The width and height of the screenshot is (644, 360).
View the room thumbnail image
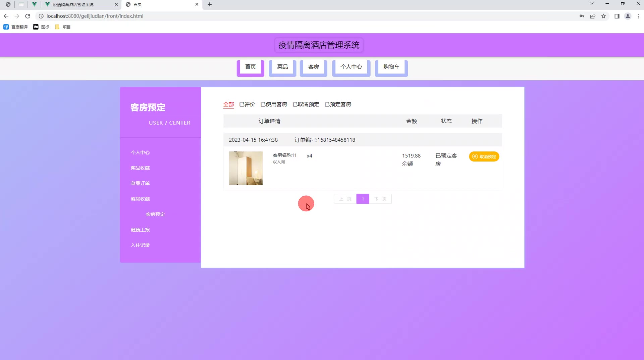point(246,168)
